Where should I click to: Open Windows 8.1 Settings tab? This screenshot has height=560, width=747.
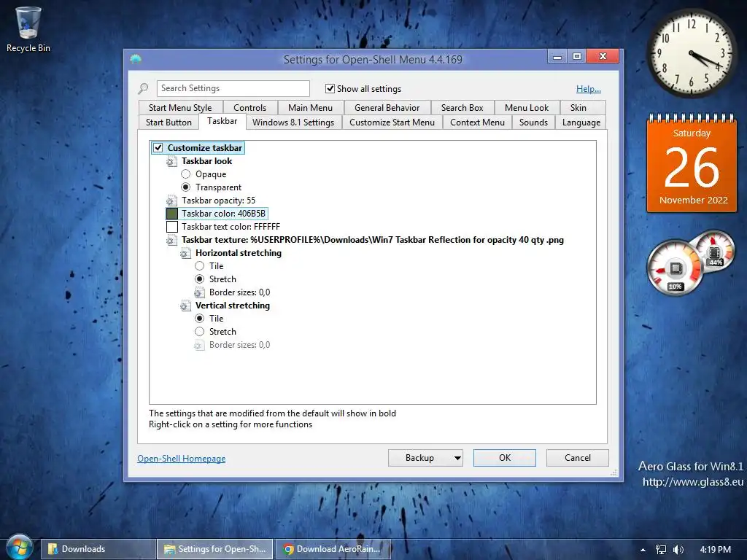(x=293, y=122)
